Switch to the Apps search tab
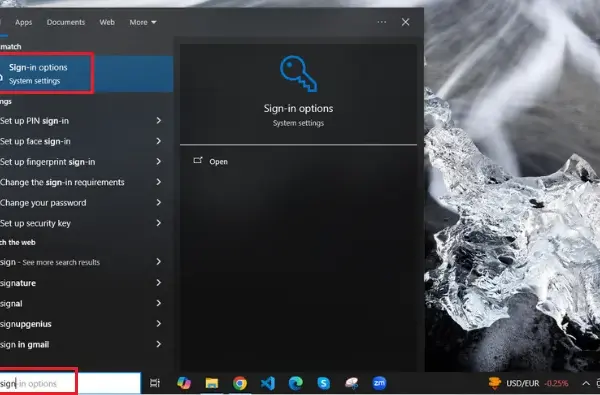The height and width of the screenshot is (395, 600). pyautogui.click(x=24, y=22)
